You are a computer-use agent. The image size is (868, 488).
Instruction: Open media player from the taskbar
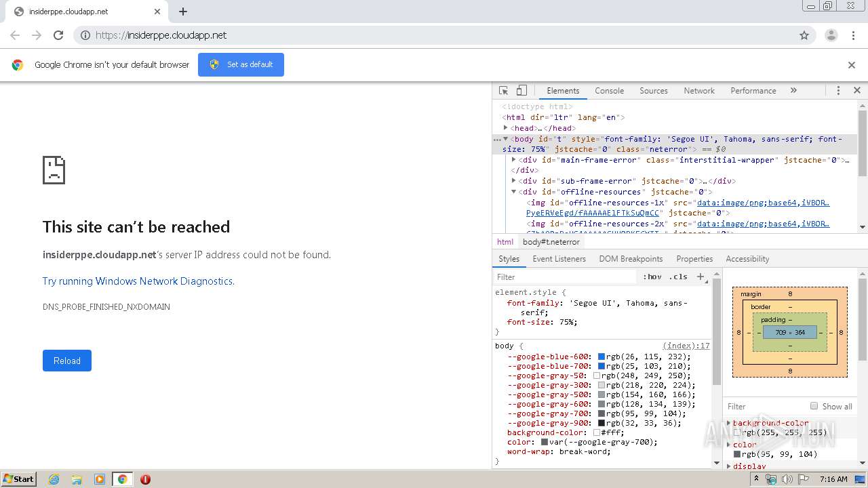[x=100, y=479]
